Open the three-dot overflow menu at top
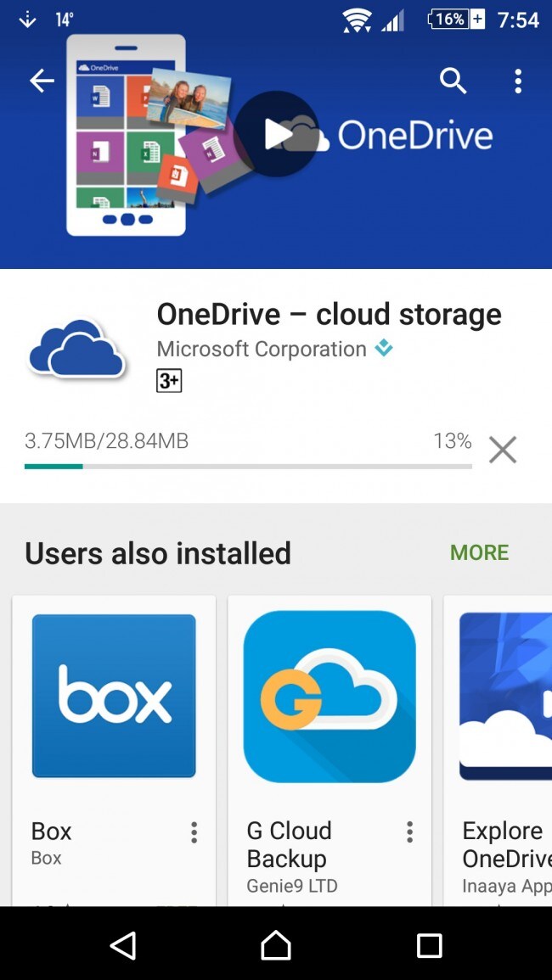Image resolution: width=552 pixels, height=980 pixels. [517, 81]
